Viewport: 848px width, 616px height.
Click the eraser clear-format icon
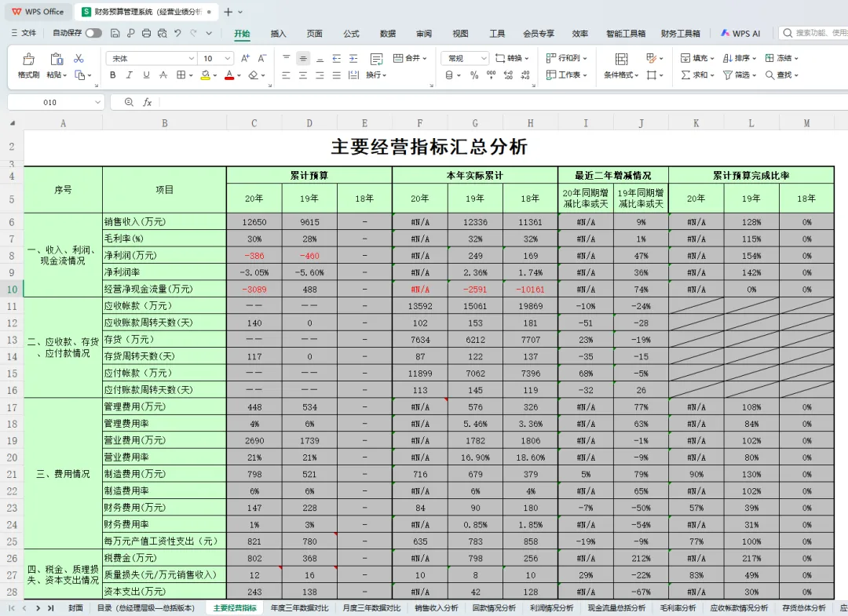253,75
